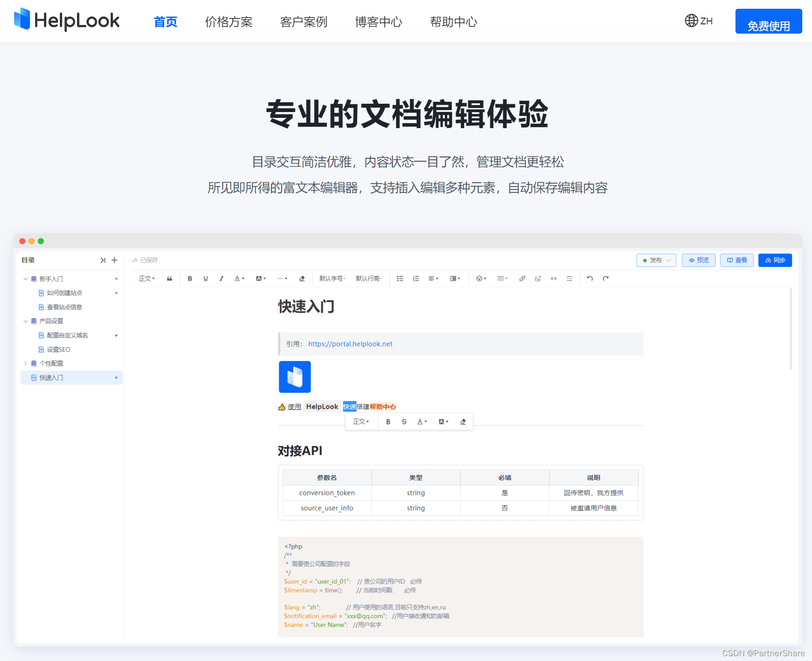The width and height of the screenshot is (812, 661).
Task: Select the 设置SEO document
Action: (58, 349)
